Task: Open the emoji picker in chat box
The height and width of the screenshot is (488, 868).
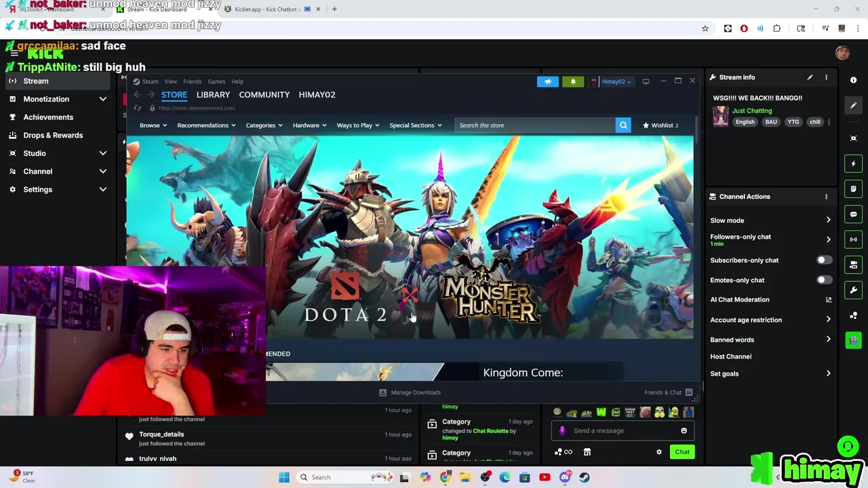Action: click(684, 430)
